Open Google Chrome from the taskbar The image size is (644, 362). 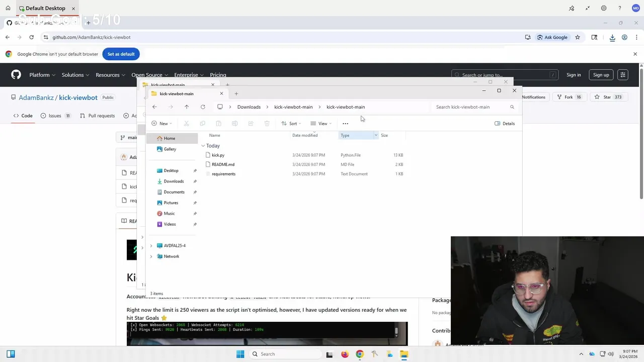[359, 354]
